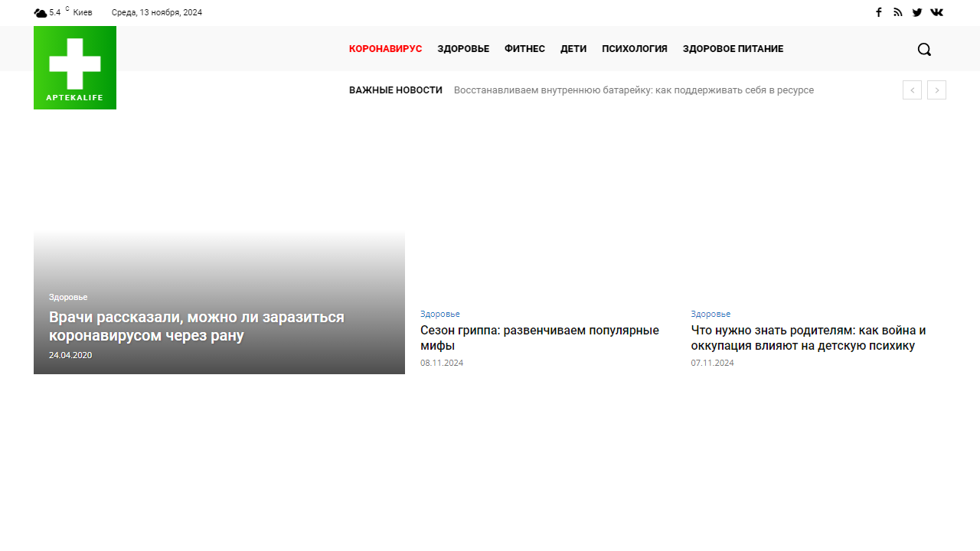Go to the Дети section
The width and height of the screenshot is (980, 551).
pos(573,49)
